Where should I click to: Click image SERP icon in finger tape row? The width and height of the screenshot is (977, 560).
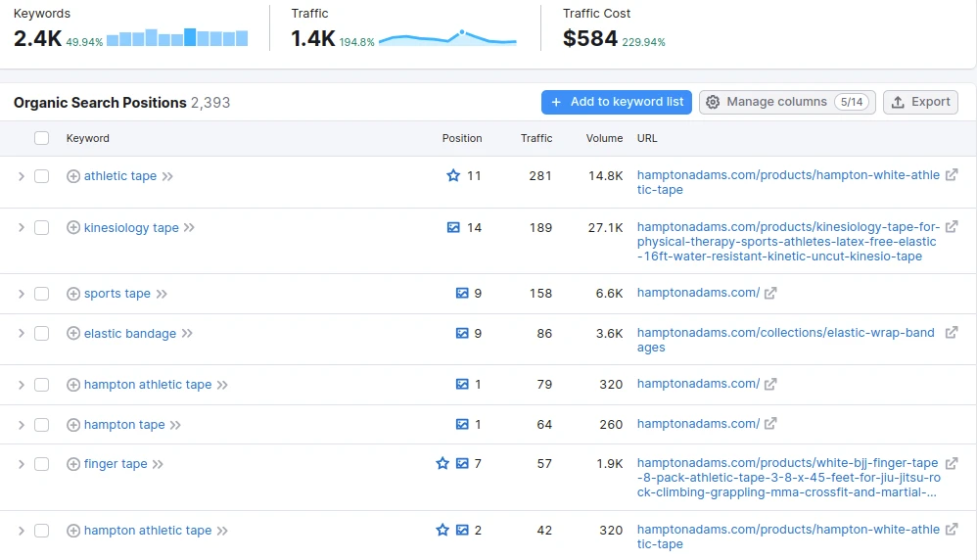tap(462, 464)
